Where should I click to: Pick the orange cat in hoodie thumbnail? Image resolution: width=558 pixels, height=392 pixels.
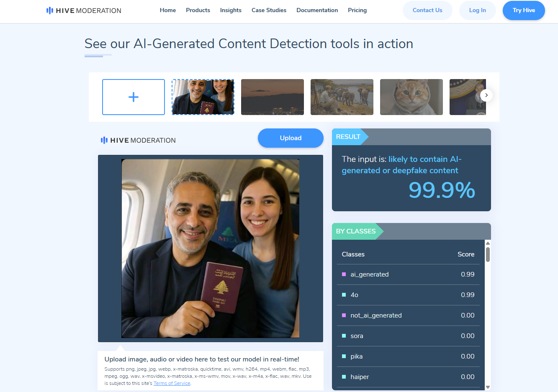[411, 97]
